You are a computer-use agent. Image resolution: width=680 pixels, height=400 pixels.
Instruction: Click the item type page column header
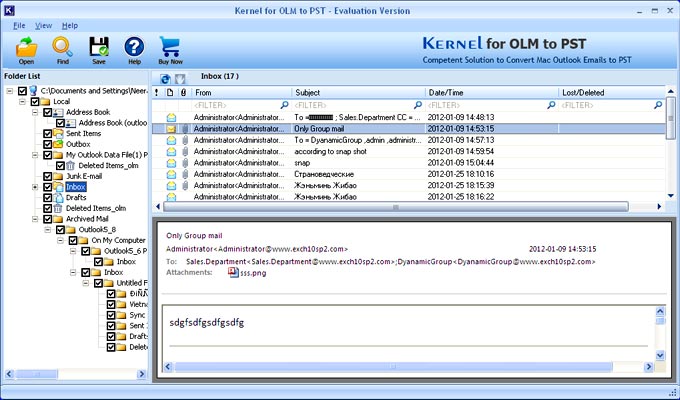[170, 92]
